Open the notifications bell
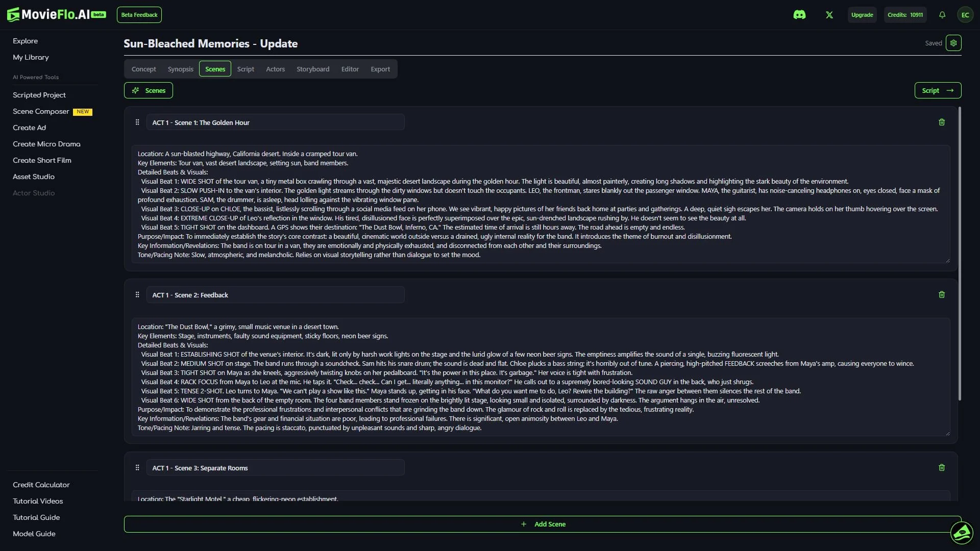Screen dimensions: 980x551 pyautogui.click(x=942, y=15)
